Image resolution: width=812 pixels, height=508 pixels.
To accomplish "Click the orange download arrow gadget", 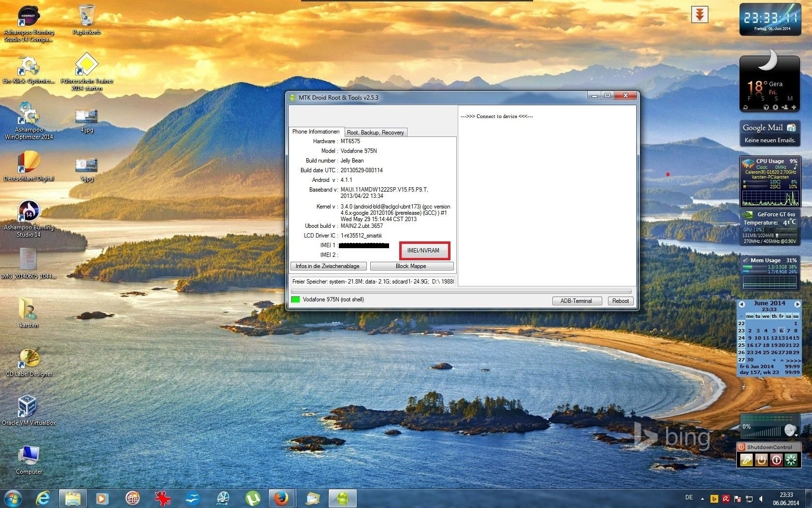I will [x=699, y=15].
